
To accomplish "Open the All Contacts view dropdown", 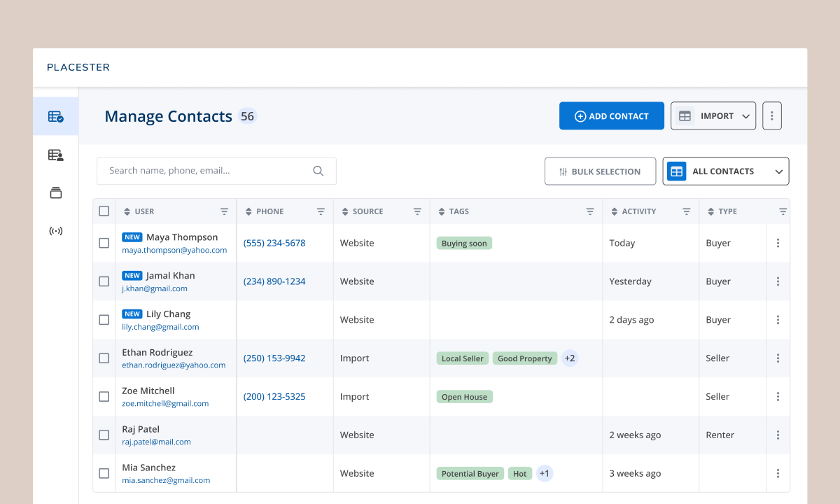I will click(725, 171).
